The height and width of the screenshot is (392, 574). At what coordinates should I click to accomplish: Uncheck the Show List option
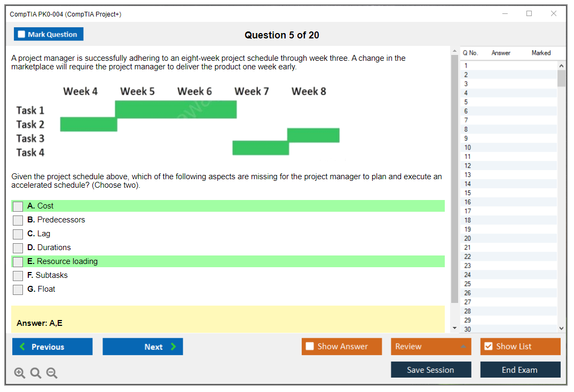click(488, 347)
